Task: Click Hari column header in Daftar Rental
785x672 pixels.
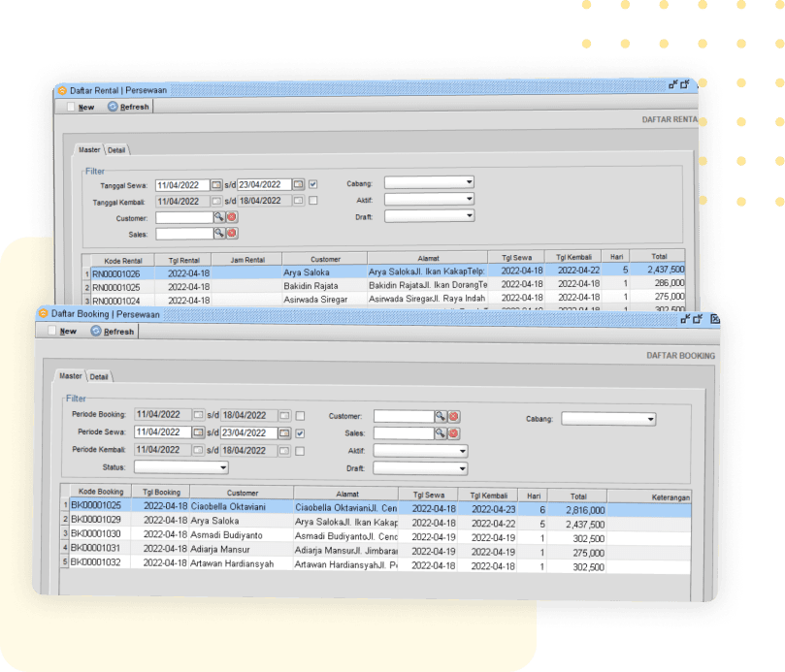Action: click(616, 257)
